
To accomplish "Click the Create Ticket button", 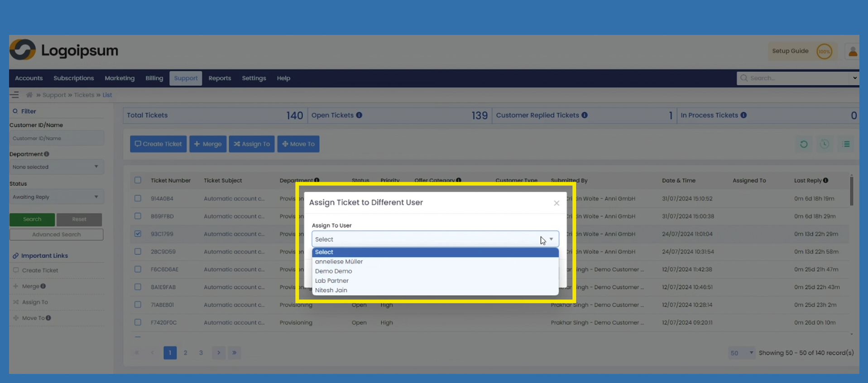I will [158, 144].
